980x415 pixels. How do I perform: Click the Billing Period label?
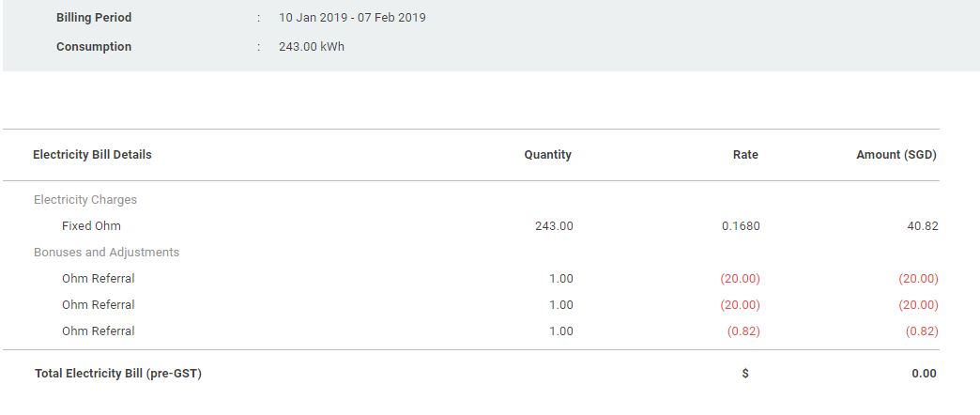[x=94, y=18]
